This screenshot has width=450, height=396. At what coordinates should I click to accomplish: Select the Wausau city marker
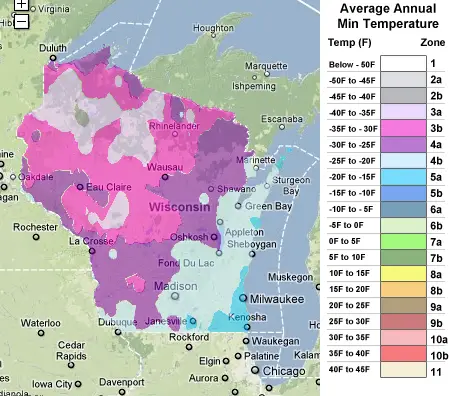click(x=165, y=177)
